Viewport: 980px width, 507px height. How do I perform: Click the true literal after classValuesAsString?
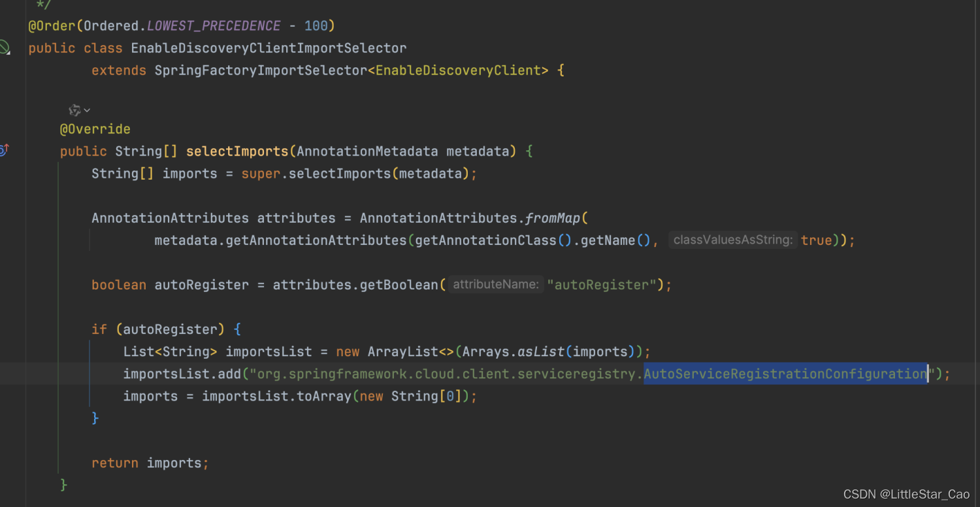click(817, 240)
